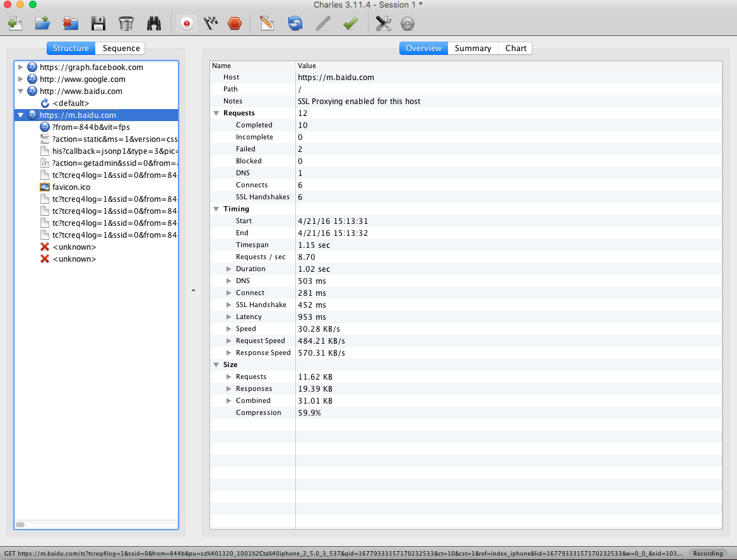Click the globe icon beside ?from=844b&vit=fps
This screenshot has width=737, height=560.
[45, 127]
